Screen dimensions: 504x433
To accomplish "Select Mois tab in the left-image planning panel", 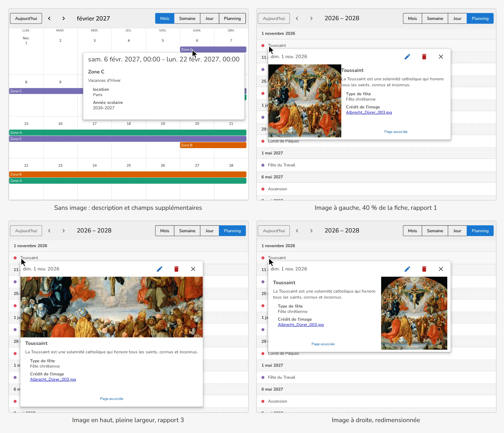I will coord(412,18).
